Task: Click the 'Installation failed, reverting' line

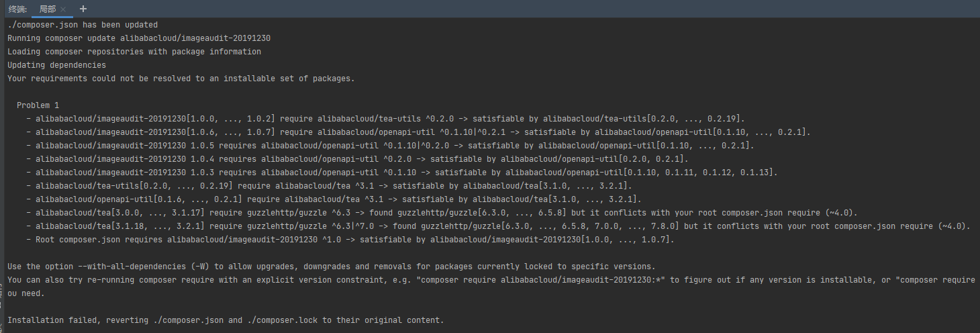Action: [226, 320]
